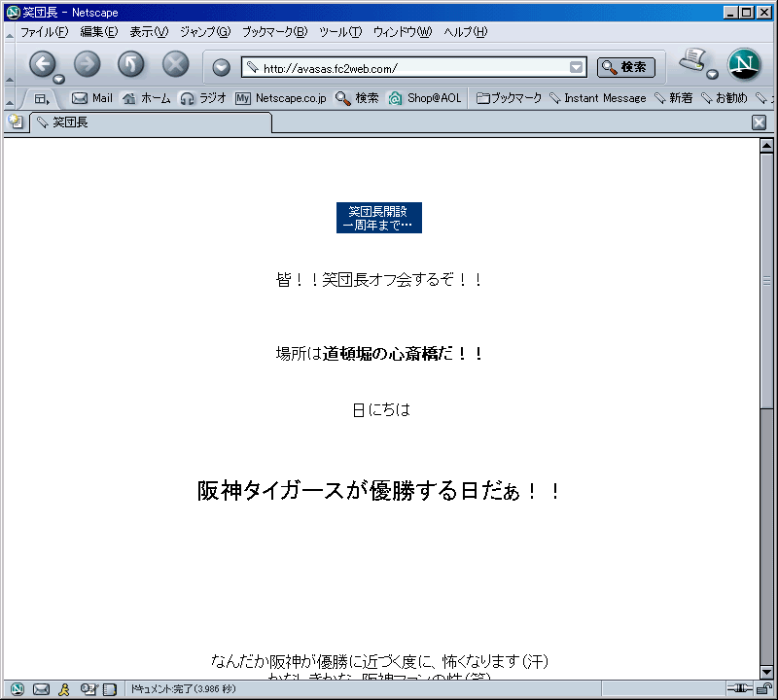Screen dimensions: 778x700
Task: Open the ヘルプ(H) menu
Action: coord(466,32)
